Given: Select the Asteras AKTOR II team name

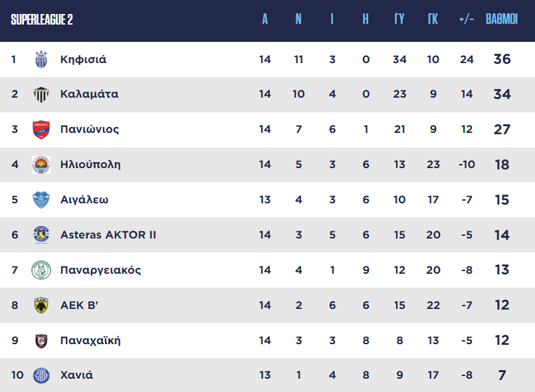Looking at the screenshot, I should click(108, 235).
